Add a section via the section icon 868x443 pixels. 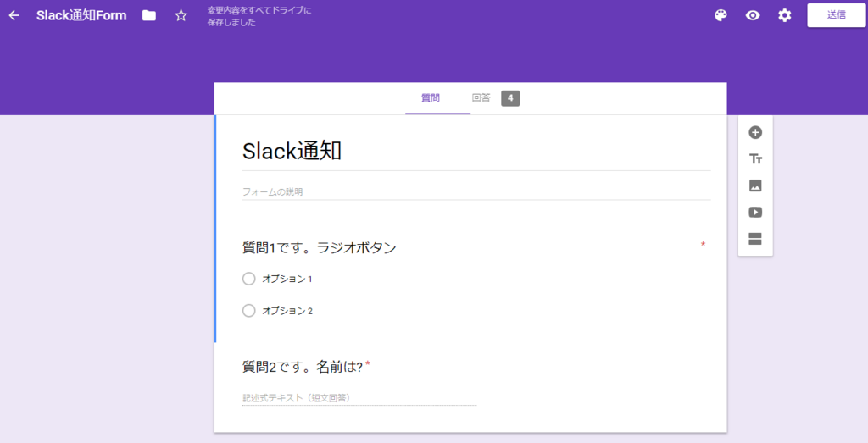point(755,238)
